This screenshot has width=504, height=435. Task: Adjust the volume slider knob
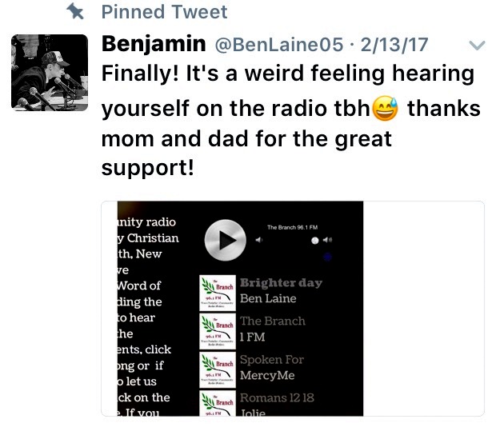[315, 240]
